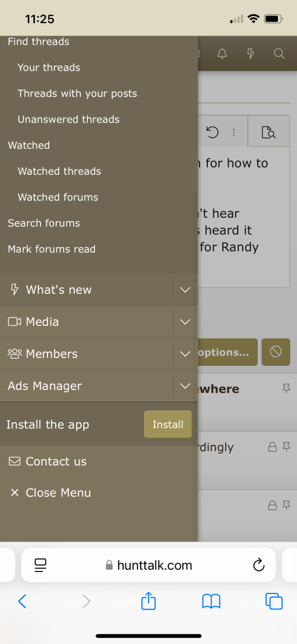Show Safari tabs overview icon
The width and height of the screenshot is (297, 644).
tap(274, 602)
